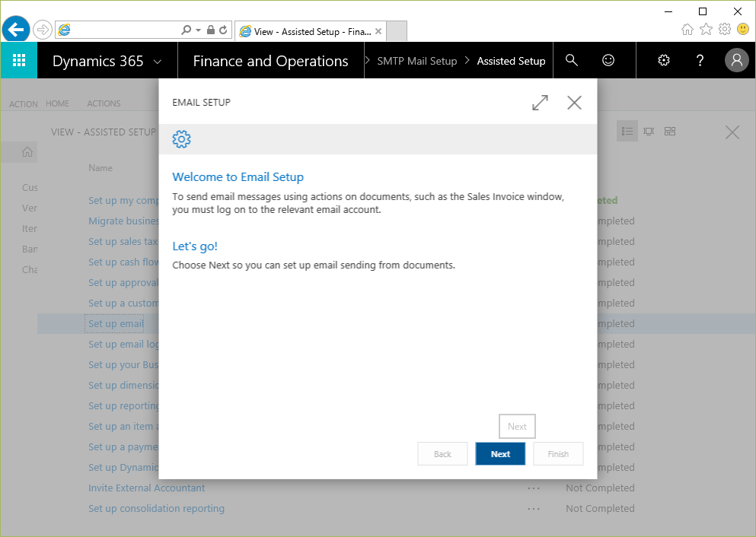Click the Finance and Operations title
756x537 pixels.
pyautogui.click(x=270, y=61)
